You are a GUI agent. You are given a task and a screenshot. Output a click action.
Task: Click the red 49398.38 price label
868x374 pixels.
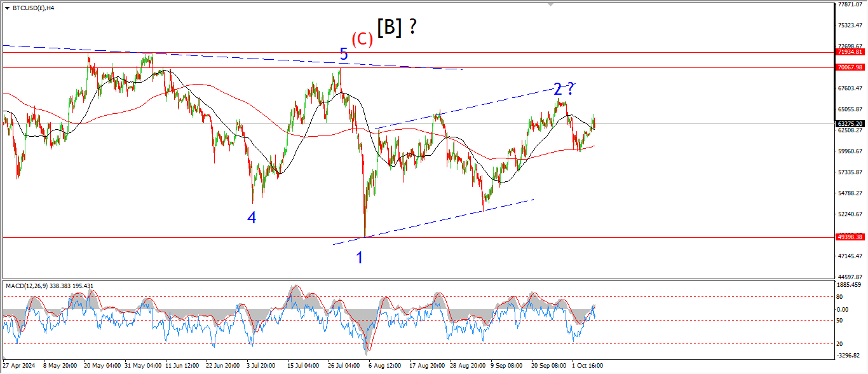click(850, 237)
